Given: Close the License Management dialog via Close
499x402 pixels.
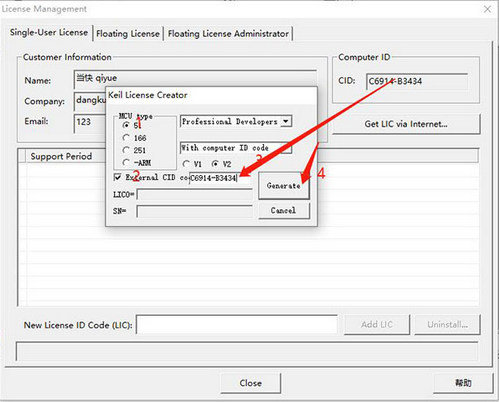Looking at the screenshot, I should pyautogui.click(x=250, y=383).
